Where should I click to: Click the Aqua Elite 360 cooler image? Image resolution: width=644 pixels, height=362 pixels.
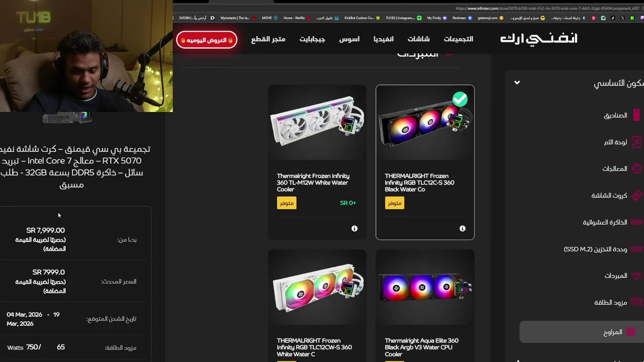pos(425,288)
